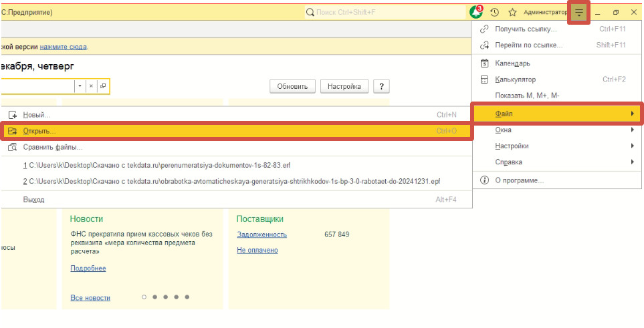Follow the нажмите сюда link

click(64, 47)
